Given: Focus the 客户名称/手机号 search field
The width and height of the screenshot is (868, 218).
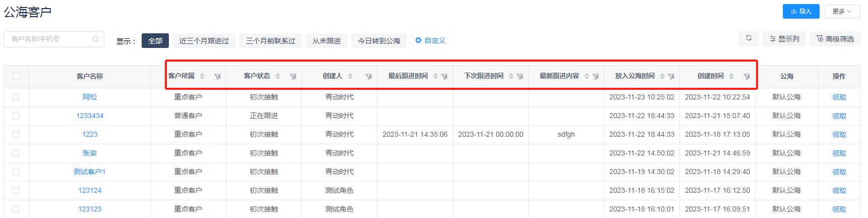Looking at the screenshot, I should coord(49,39).
